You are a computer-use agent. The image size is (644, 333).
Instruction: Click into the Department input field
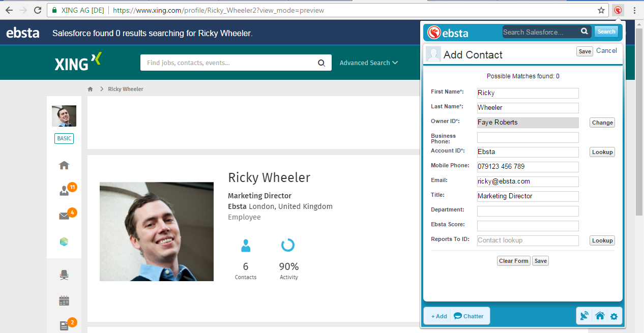tap(528, 211)
